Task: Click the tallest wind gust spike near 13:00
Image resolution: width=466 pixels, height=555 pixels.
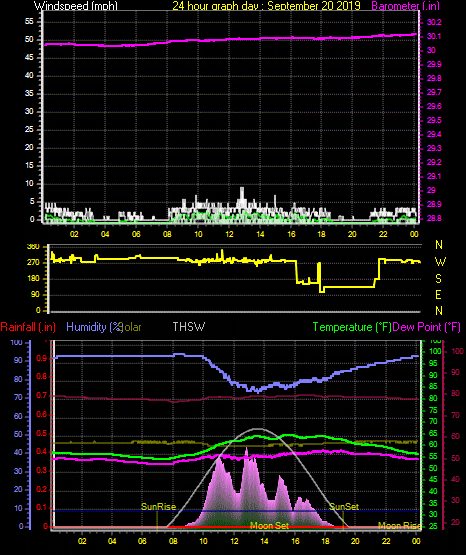Action: [242, 194]
